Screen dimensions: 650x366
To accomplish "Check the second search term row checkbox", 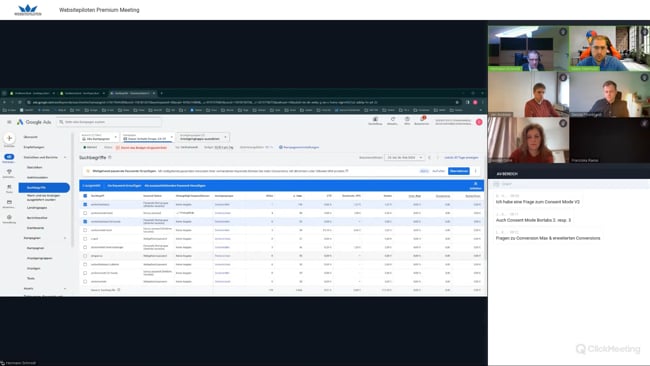I will coord(85,213).
